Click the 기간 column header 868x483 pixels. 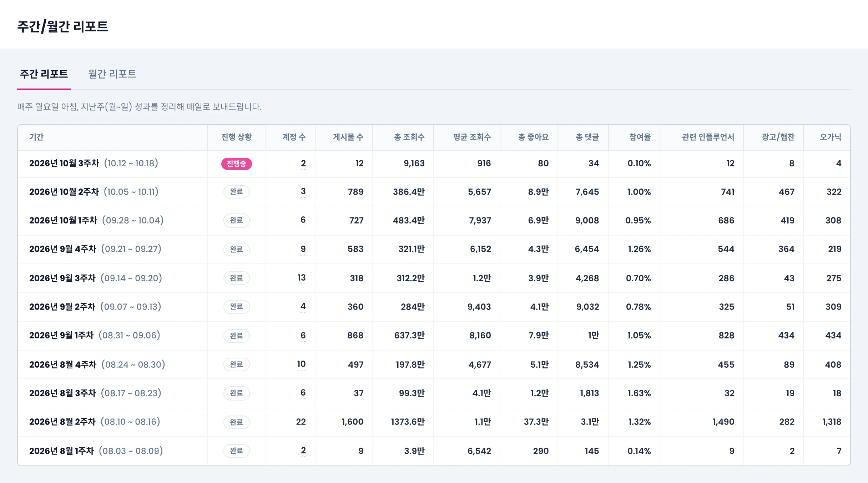36,137
